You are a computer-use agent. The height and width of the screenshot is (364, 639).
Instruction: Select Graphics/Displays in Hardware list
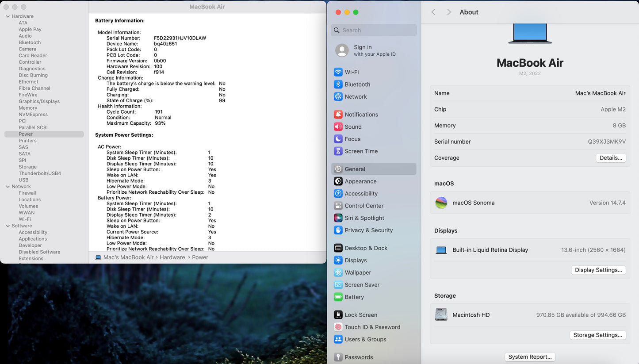click(39, 101)
